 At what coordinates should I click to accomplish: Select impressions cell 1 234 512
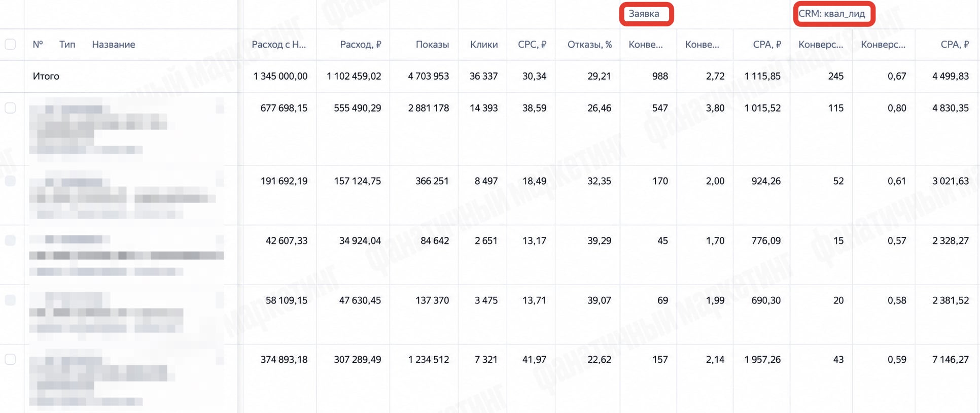429,360
